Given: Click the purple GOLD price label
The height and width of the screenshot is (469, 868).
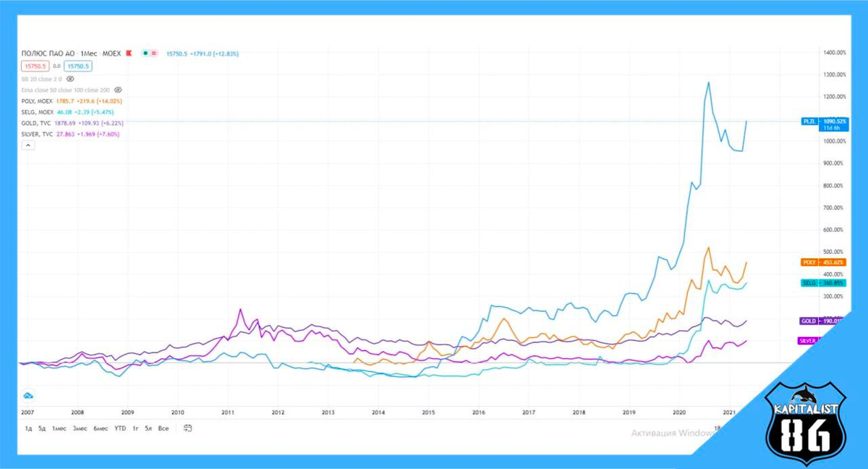Looking at the screenshot, I should pyautogui.click(x=822, y=321).
